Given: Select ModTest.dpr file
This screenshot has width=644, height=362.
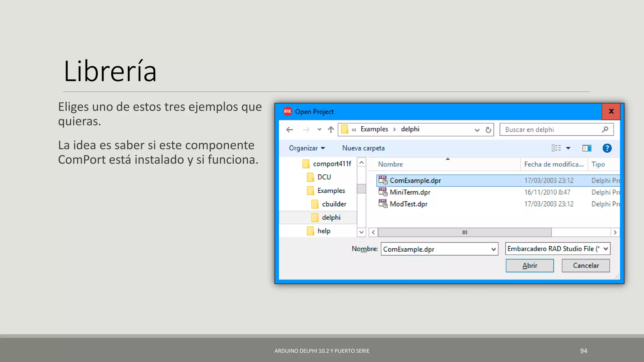Looking at the screenshot, I should click(498, 204).
